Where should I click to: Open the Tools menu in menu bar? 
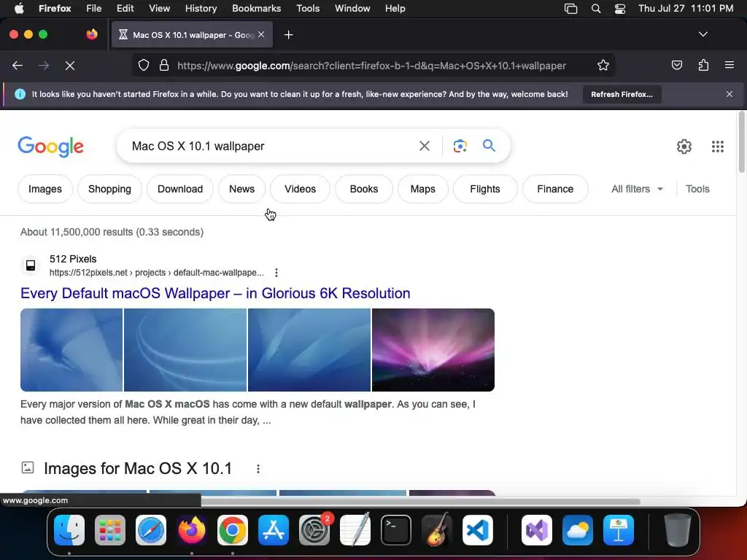pos(308,9)
